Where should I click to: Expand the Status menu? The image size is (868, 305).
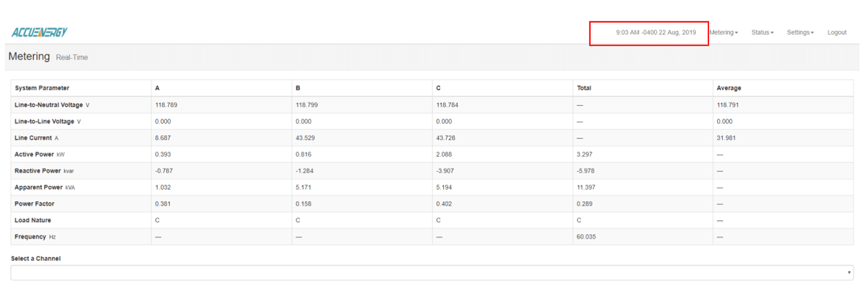[762, 32]
